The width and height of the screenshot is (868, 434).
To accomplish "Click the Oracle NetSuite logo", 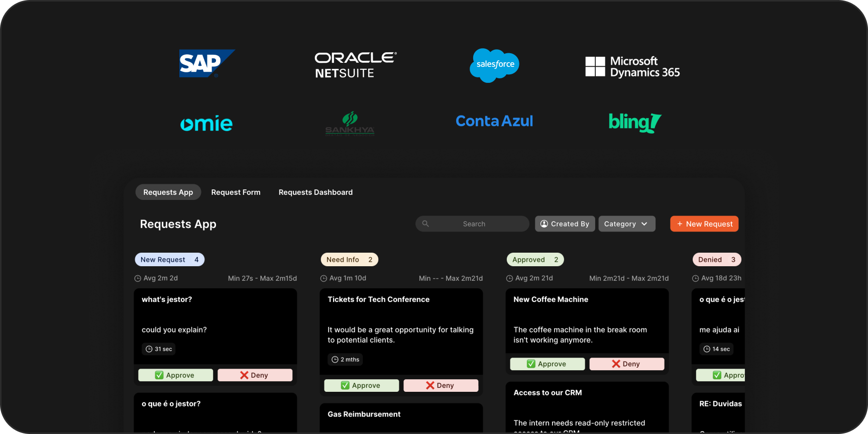I will [355, 65].
